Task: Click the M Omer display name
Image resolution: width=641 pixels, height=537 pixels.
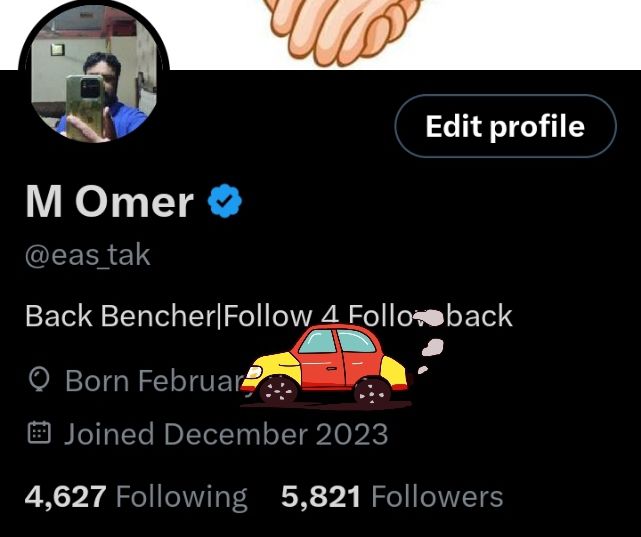Action: pyautogui.click(x=109, y=201)
